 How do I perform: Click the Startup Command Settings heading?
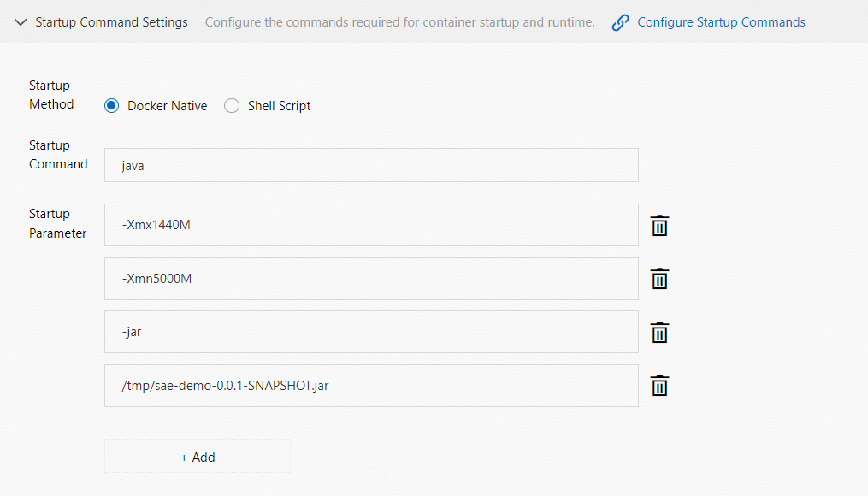(111, 22)
